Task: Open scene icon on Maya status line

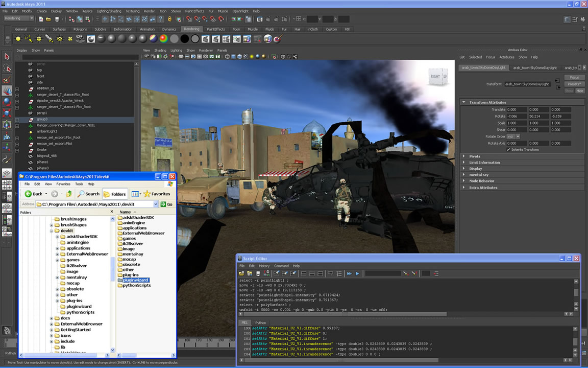Action: 48,19
